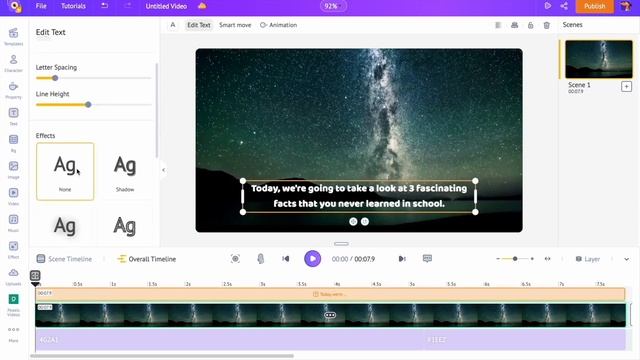This screenshot has width=640, height=360.
Task: Open the Uploads section in sidebar
Action: [13, 276]
